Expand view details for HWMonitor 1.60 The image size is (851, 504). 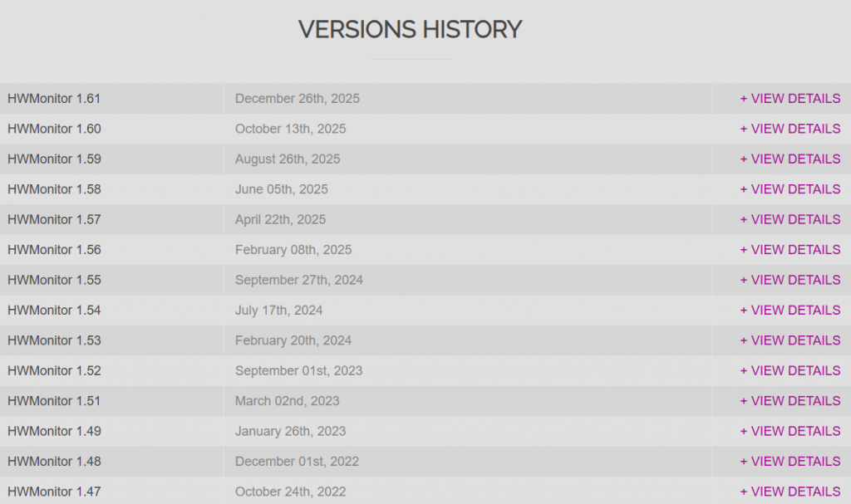click(790, 129)
